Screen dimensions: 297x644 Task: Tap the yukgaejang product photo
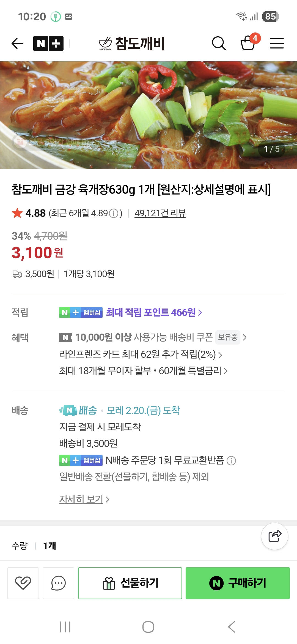148,115
